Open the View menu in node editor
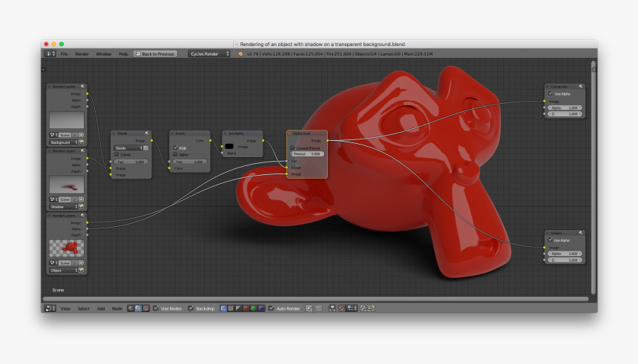 click(x=65, y=308)
